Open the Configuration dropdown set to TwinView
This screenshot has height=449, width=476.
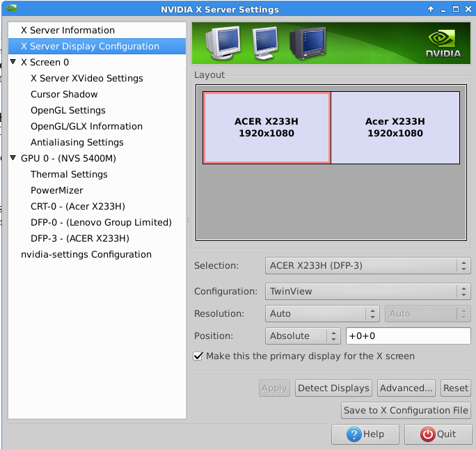click(x=367, y=292)
